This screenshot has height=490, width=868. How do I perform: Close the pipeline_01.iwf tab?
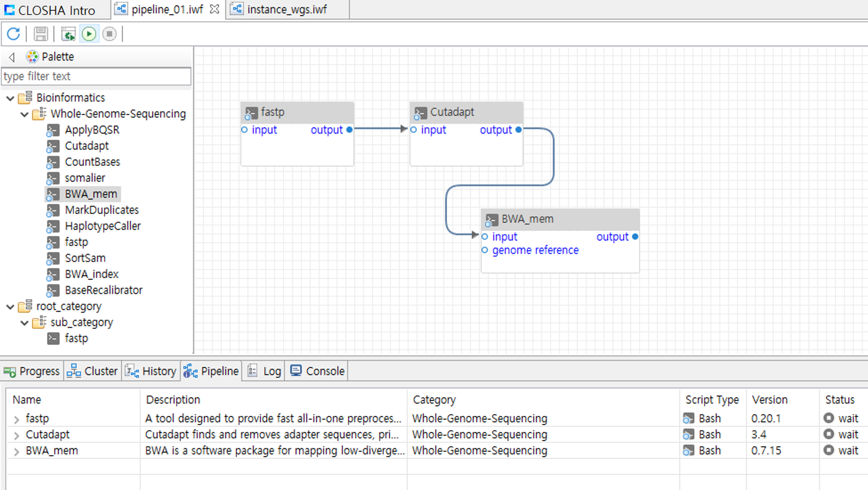click(x=215, y=9)
